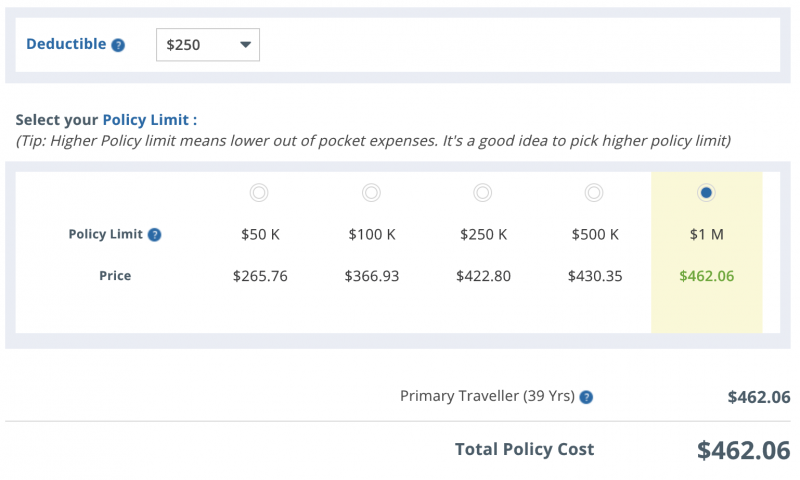The width and height of the screenshot is (800, 480).
Task: Click the $50 K limit label
Action: [x=260, y=235]
